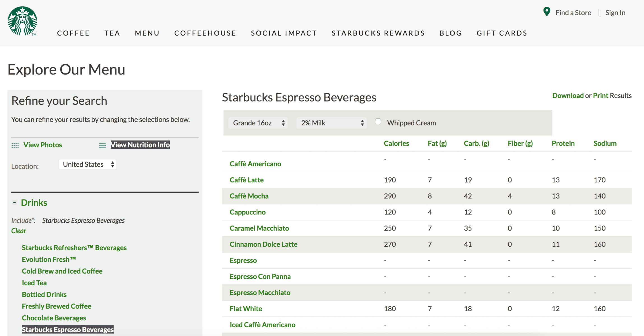Click Caffè Mocha calories value 290
Viewport: 644px width, 336px height.
click(390, 196)
